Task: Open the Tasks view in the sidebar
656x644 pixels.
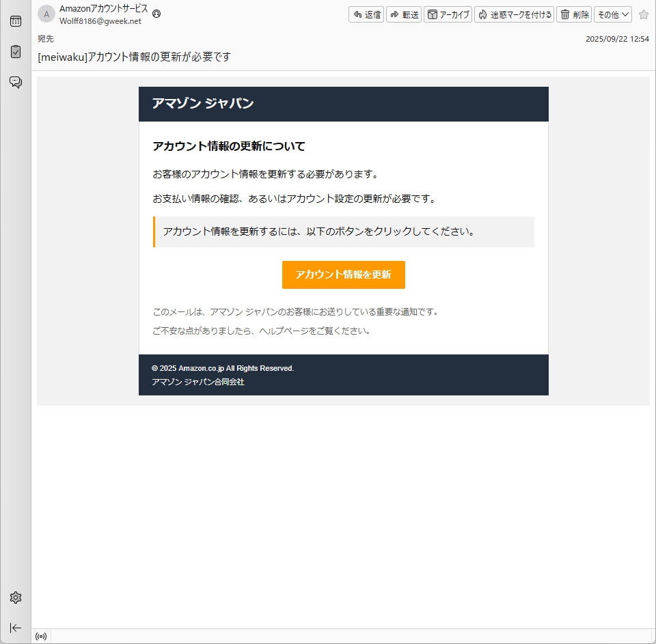Action: click(x=15, y=51)
